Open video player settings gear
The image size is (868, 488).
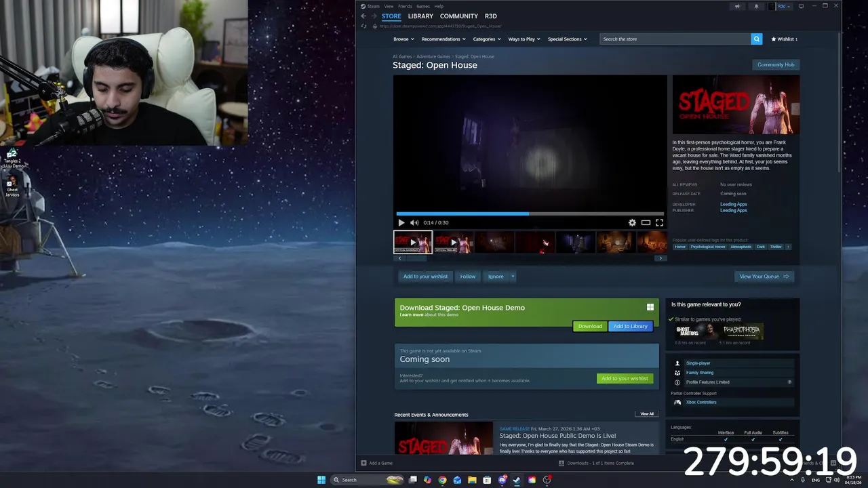[x=632, y=222]
